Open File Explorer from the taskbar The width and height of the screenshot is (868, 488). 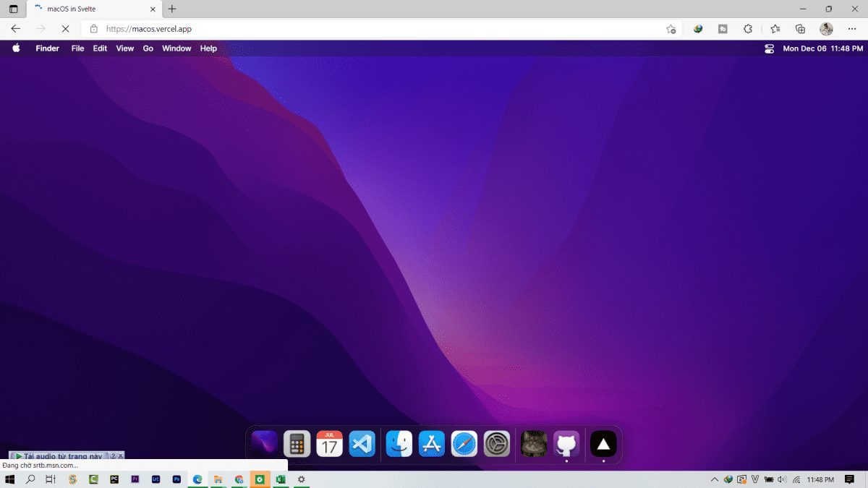pos(218,479)
